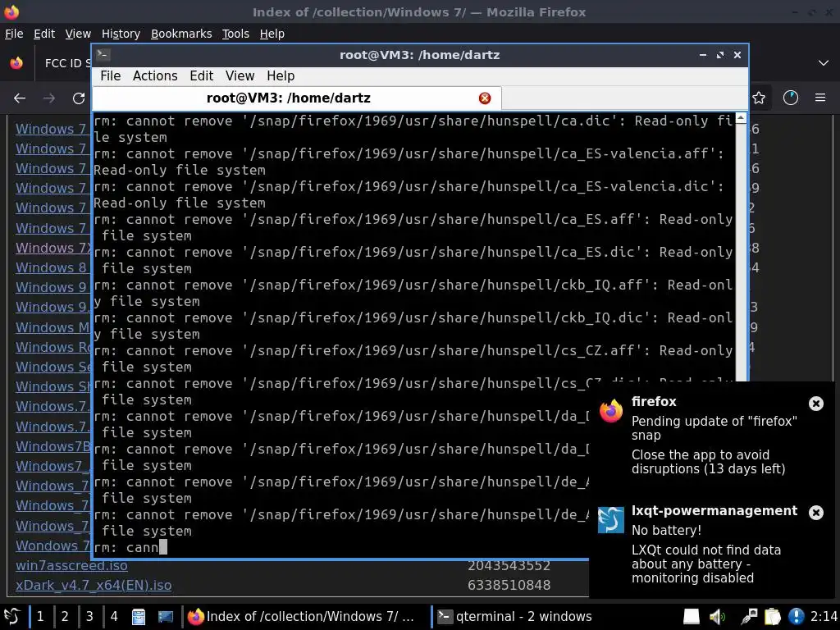This screenshot has width=840, height=630.
Task: Open volume control in the system tray
Action: point(717,617)
